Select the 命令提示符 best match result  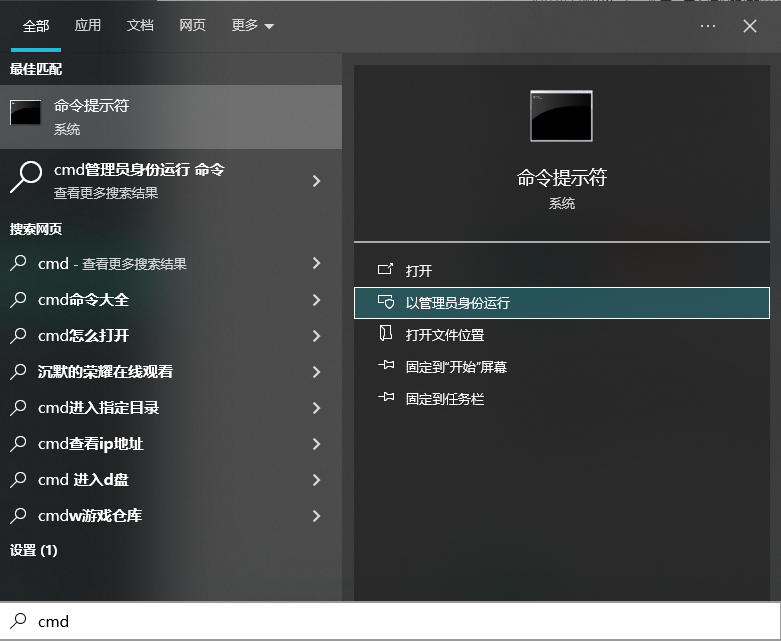171,117
